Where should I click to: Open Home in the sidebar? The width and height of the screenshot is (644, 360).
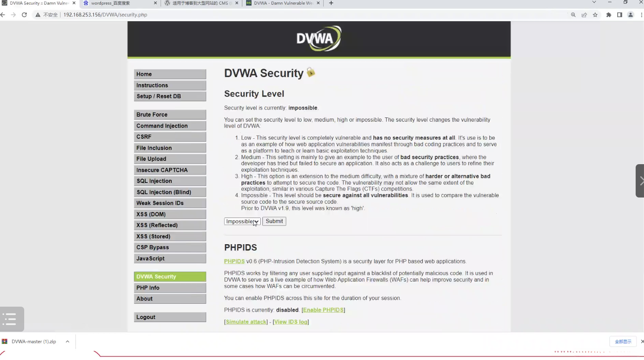(x=170, y=74)
